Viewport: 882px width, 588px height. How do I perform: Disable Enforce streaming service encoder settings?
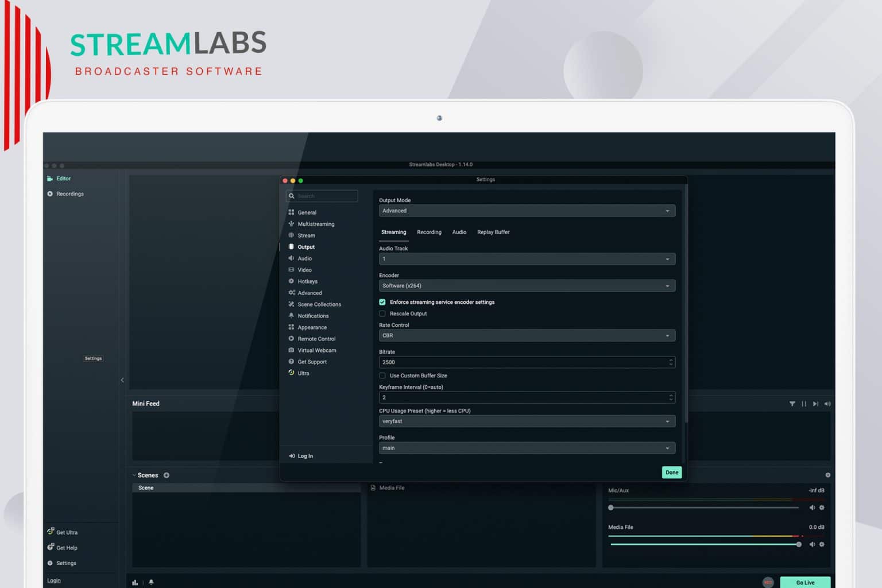pos(382,302)
